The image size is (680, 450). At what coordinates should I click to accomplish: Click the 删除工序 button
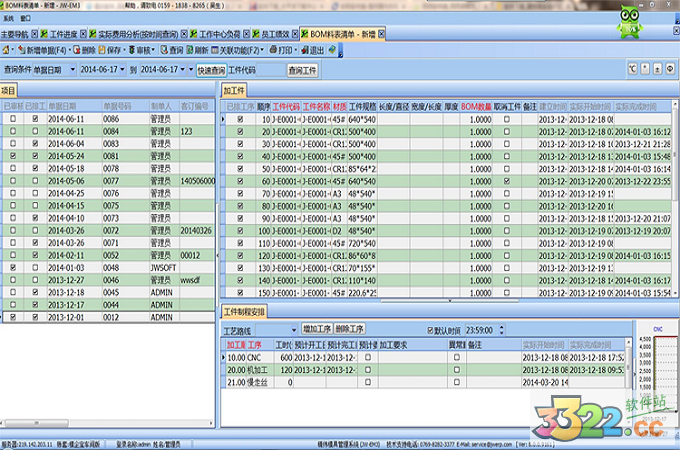[350, 329]
